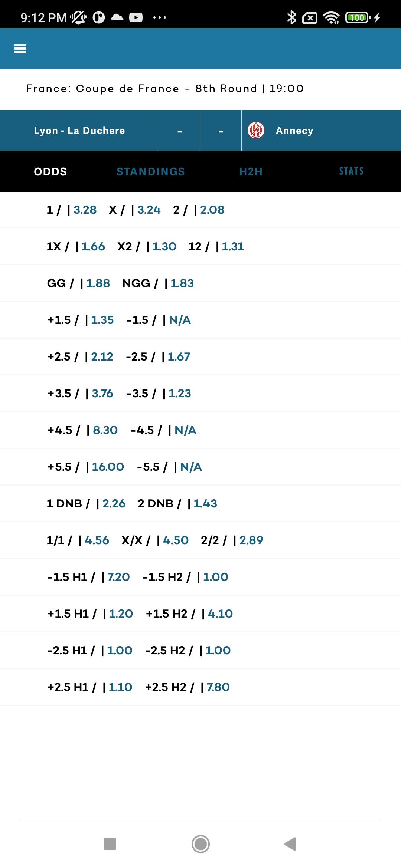Tap the 2 DNB odds 1.43
The width and height of the screenshot is (401, 868).
[x=205, y=504]
